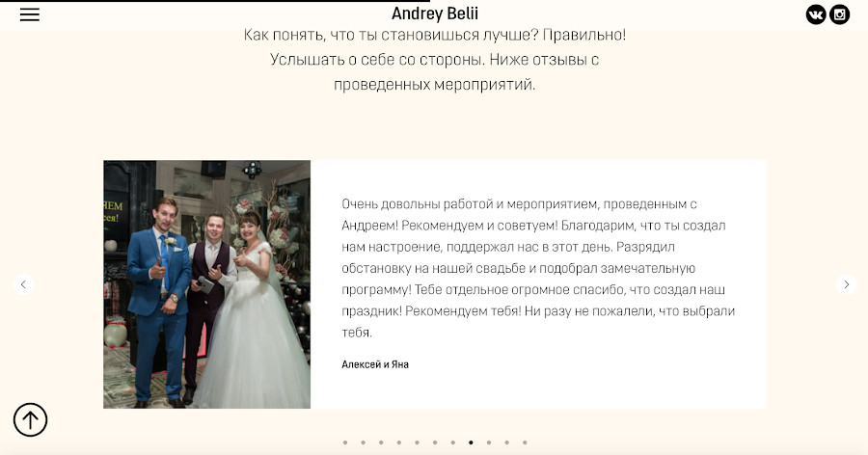Switch to the sixth slide indicator dot
868x455 pixels.
point(435,442)
